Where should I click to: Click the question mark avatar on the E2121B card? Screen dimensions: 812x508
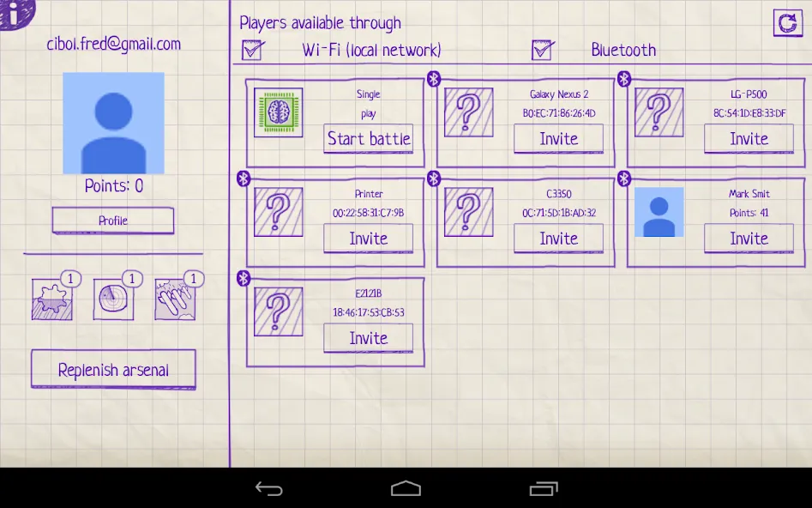click(x=278, y=311)
